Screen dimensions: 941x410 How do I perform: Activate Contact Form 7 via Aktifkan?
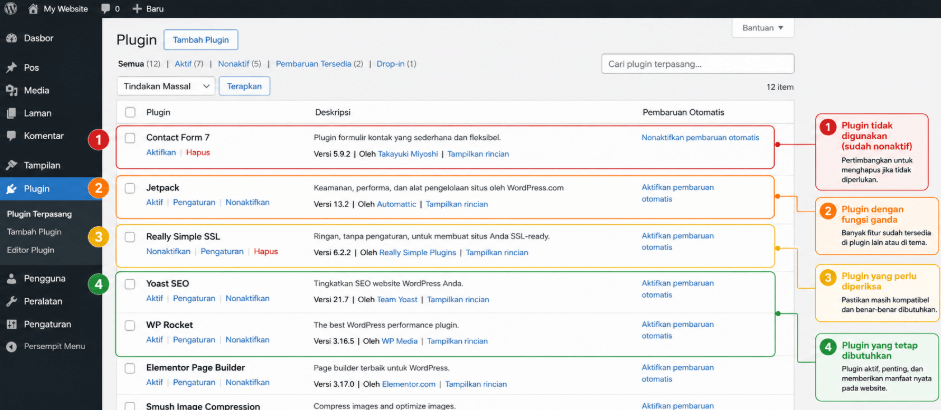[161, 152]
